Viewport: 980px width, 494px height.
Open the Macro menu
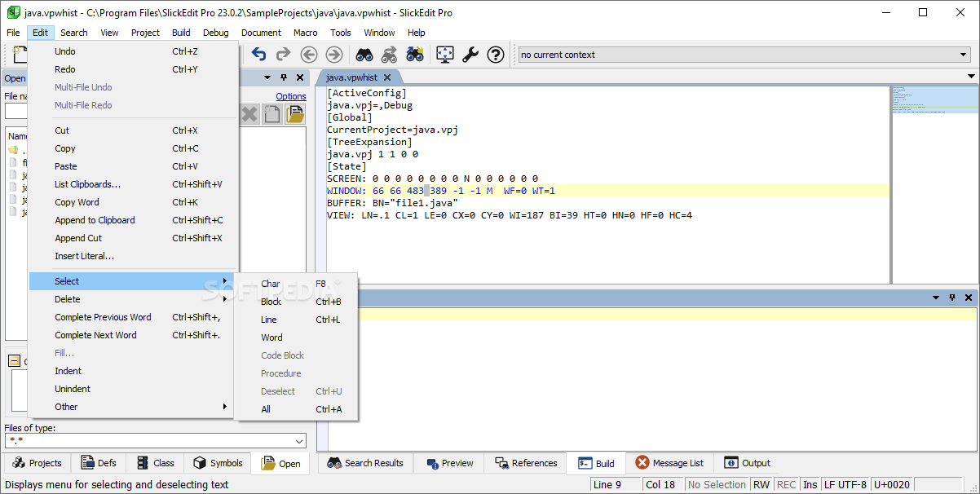pyautogui.click(x=306, y=33)
